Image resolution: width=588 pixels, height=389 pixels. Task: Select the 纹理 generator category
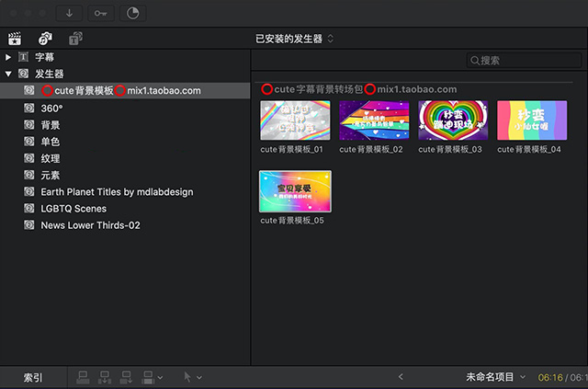(125, 158)
